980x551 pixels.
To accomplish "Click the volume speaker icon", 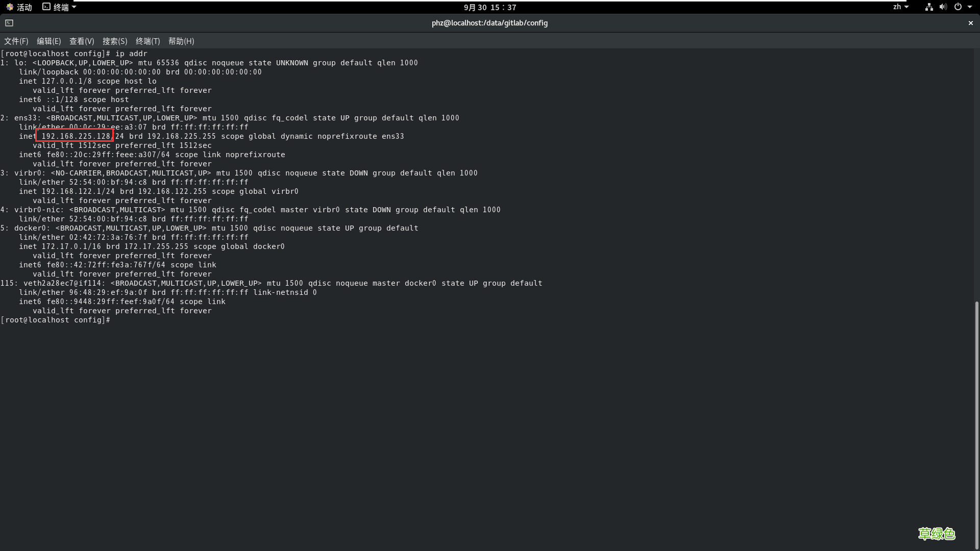I will click(943, 7).
